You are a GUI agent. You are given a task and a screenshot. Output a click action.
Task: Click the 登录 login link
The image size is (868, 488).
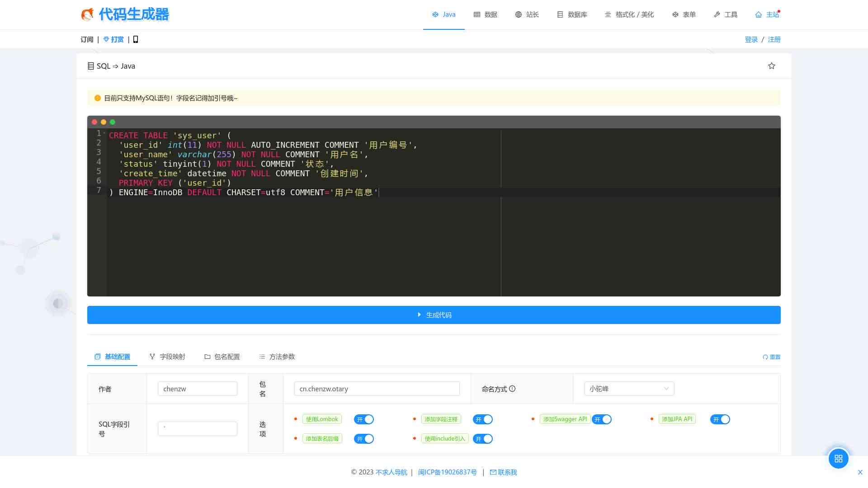[751, 39]
